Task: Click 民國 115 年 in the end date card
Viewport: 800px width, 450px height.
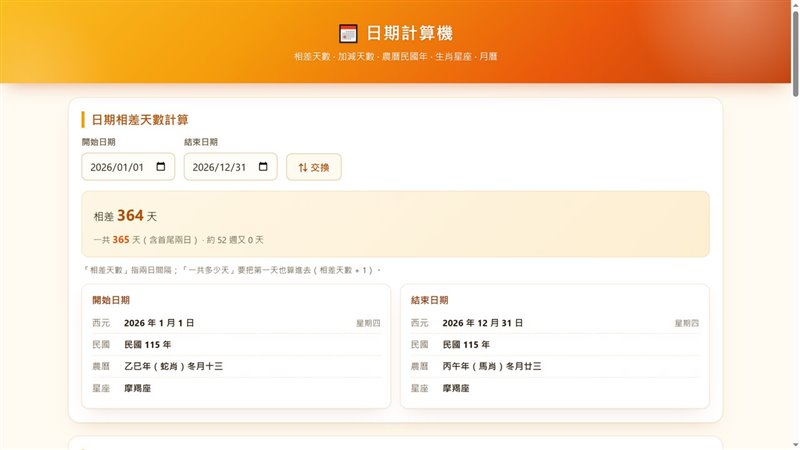Action: (x=466, y=345)
